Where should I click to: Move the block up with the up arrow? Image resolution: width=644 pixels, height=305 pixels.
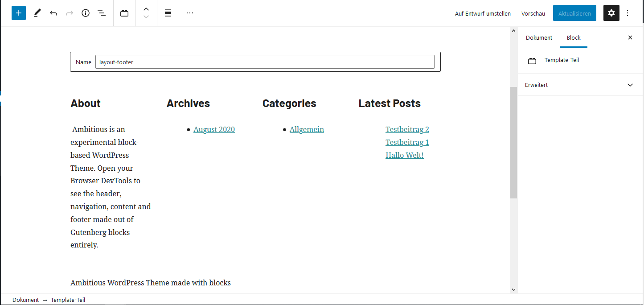pos(146,9)
